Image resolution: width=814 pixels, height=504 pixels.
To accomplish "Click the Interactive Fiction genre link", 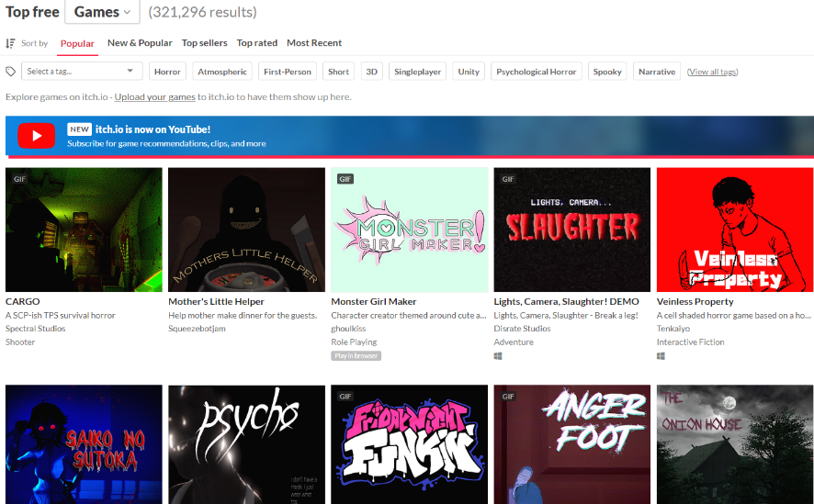I will pos(691,342).
